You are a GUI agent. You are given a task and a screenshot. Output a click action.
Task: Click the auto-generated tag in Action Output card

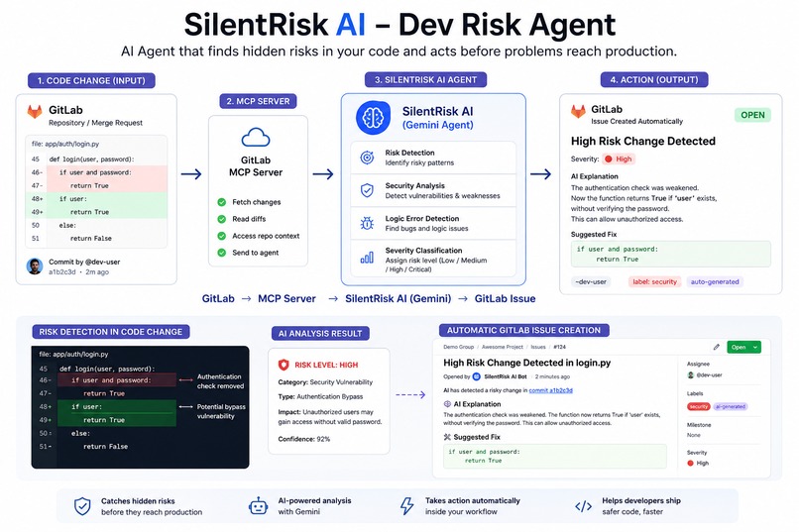715,281
